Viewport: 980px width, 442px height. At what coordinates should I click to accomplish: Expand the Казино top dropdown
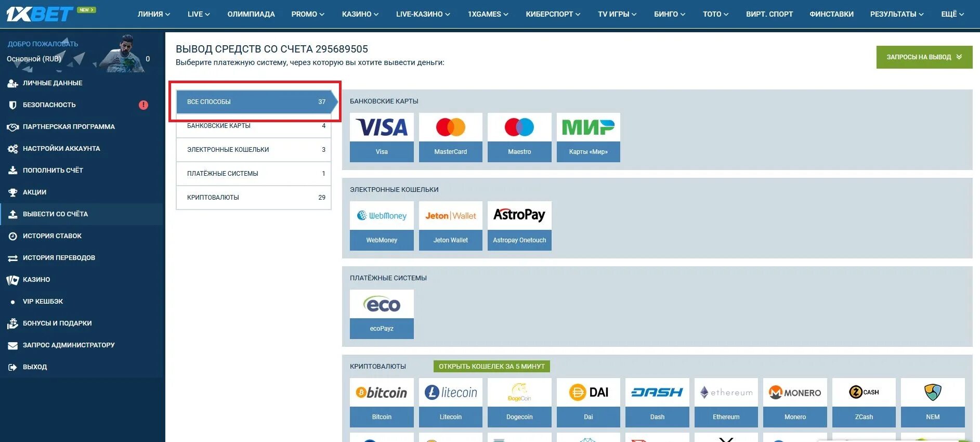click(360, 14)
